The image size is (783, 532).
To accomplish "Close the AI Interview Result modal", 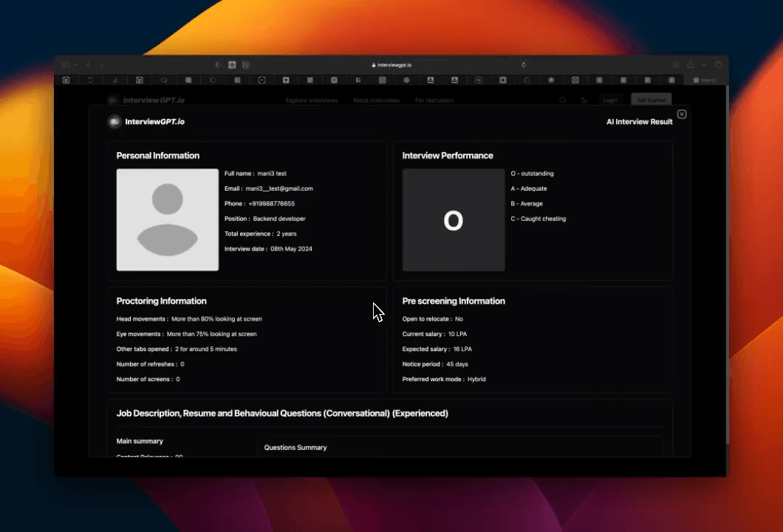I will pos(682,114).
